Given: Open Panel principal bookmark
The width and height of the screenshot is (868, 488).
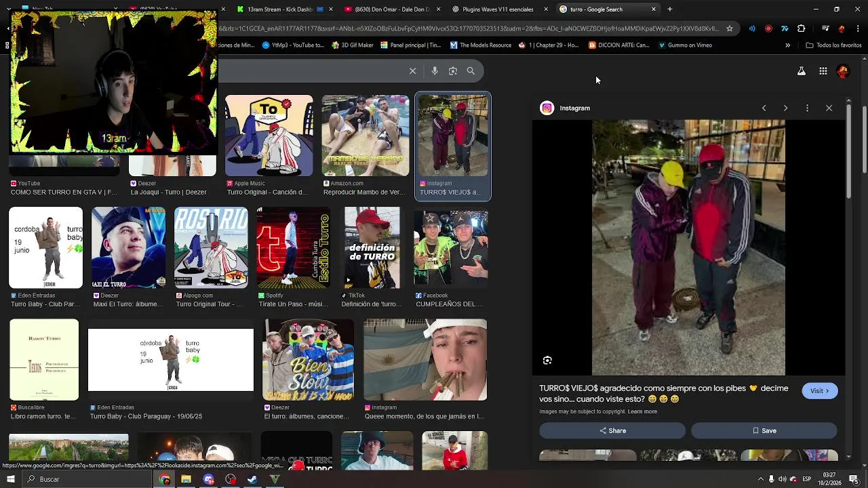Looking at the screenshot, I should pyautogui.click(x=410, y=45).
